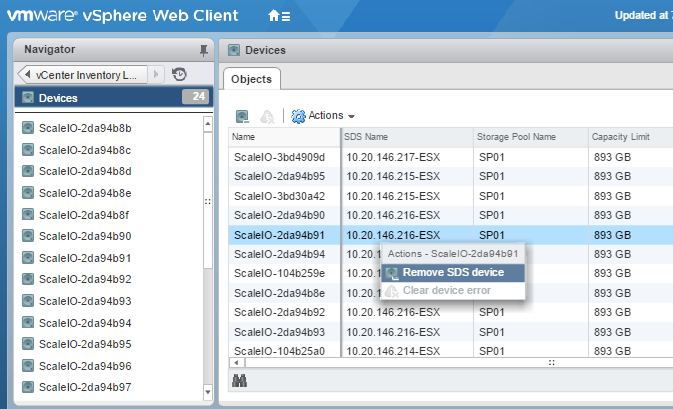Open the Actions dropdown menu
This screenshot has height=409, width=673.
tap(317, 116)
